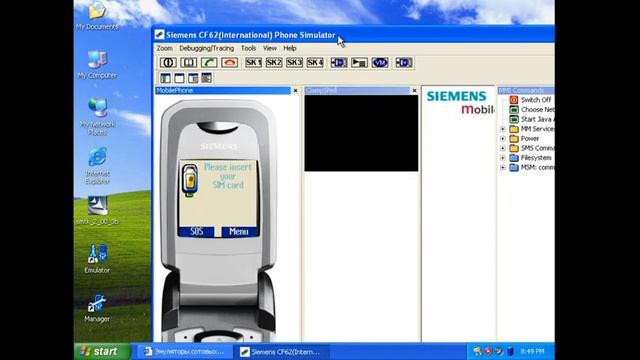Image resolution: width=640 pixels, height=360 pixels.
Task: Expand the MSM: comm folder
Action: [502, 168]
